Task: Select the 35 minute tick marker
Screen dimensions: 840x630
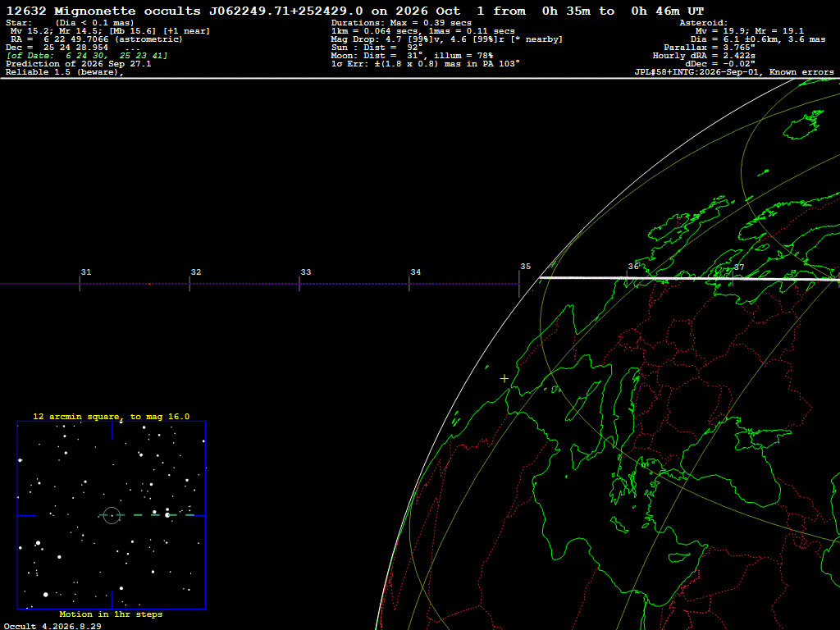Action: 519,284
